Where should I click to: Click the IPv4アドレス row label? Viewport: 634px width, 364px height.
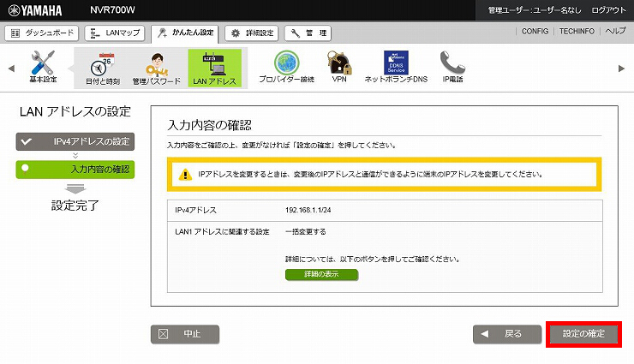(x=195, y=210)
